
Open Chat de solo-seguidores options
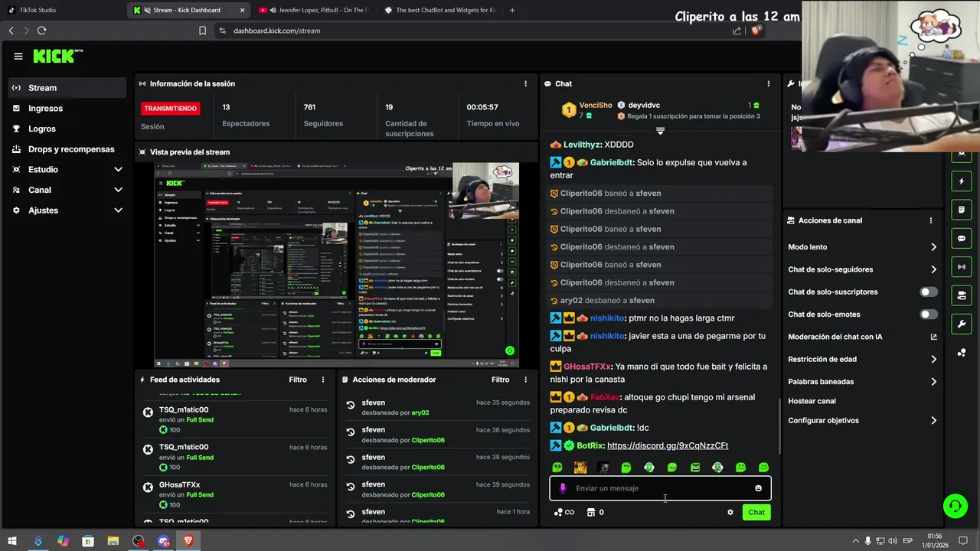[x=862, y=269]
